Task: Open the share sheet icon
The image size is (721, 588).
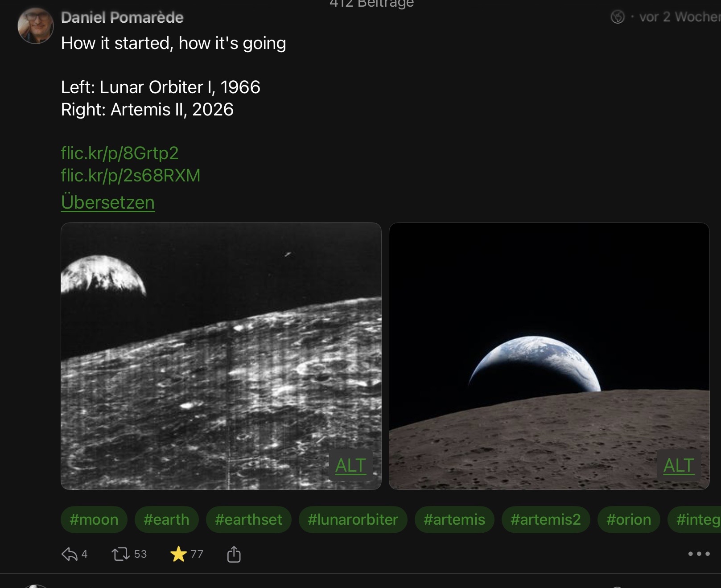Action: [x=234, y=555]
